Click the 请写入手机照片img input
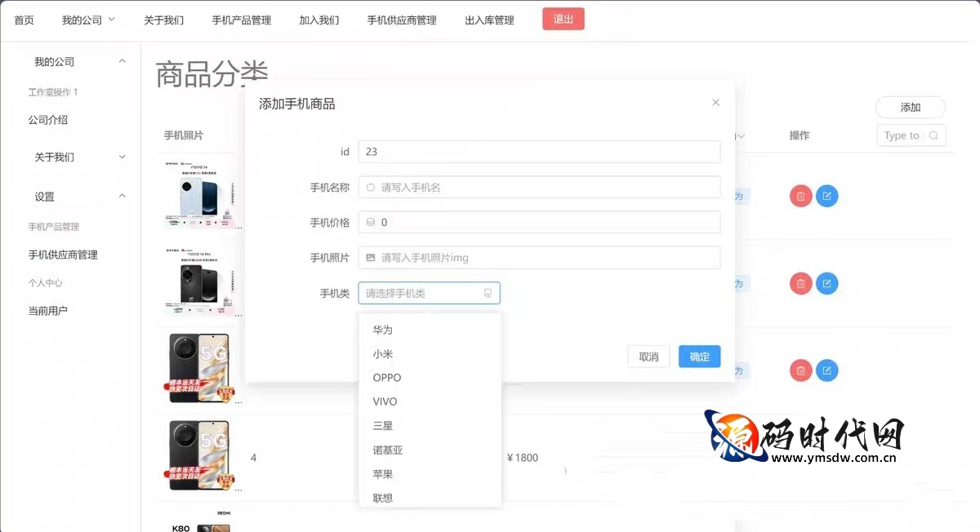 click(539, 257)
